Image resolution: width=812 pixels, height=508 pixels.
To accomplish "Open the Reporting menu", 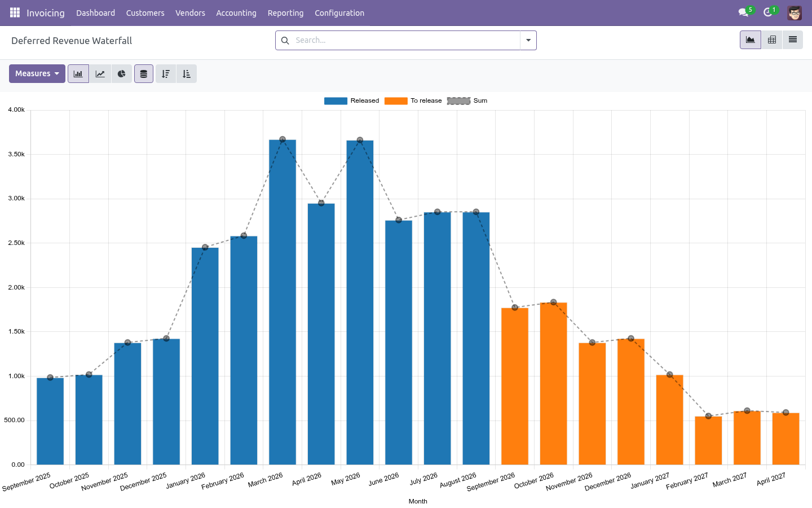I will coord(285,13).
